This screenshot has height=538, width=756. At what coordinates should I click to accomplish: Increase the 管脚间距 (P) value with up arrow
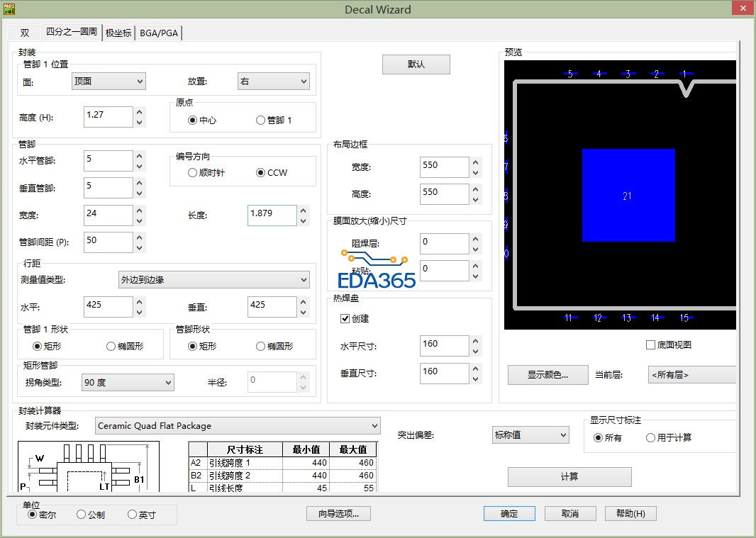(x=140, y=237)
